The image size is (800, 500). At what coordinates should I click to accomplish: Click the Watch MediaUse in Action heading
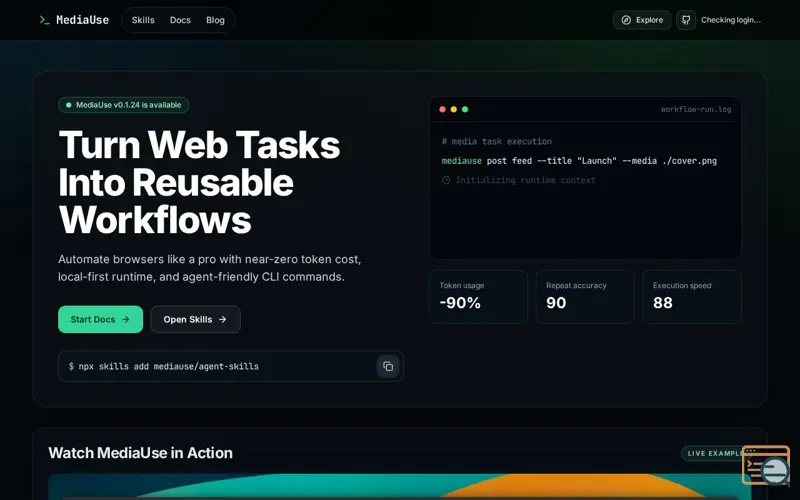(x=140, y=453)
